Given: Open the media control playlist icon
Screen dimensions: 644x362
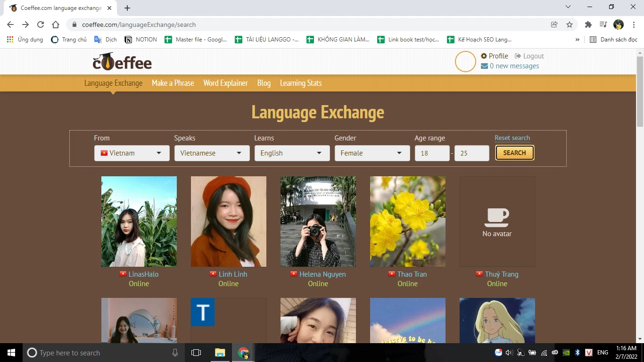Looking at the screenshot, I should [x=603, y=25].
